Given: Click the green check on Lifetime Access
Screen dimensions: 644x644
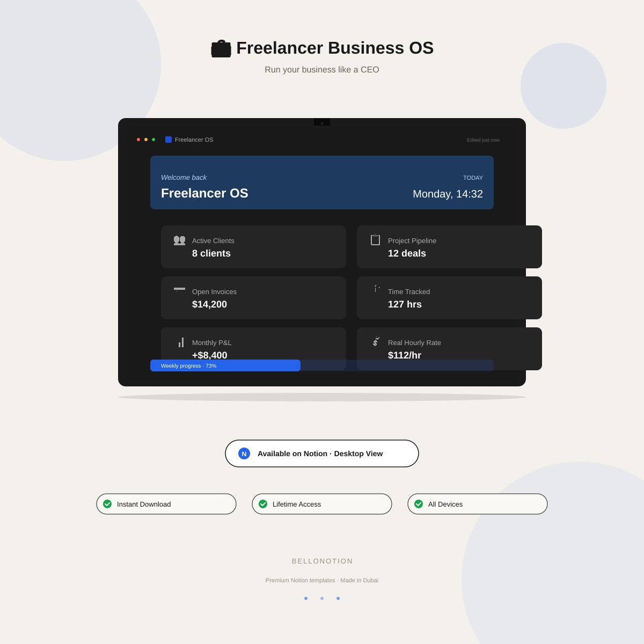Looking at the screenshot, I should [263, 504].
